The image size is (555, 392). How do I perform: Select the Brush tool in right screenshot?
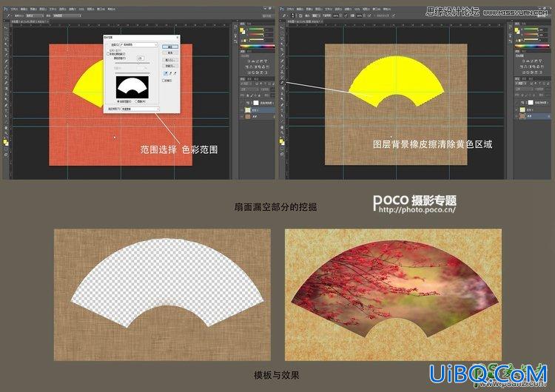(282, 66)
